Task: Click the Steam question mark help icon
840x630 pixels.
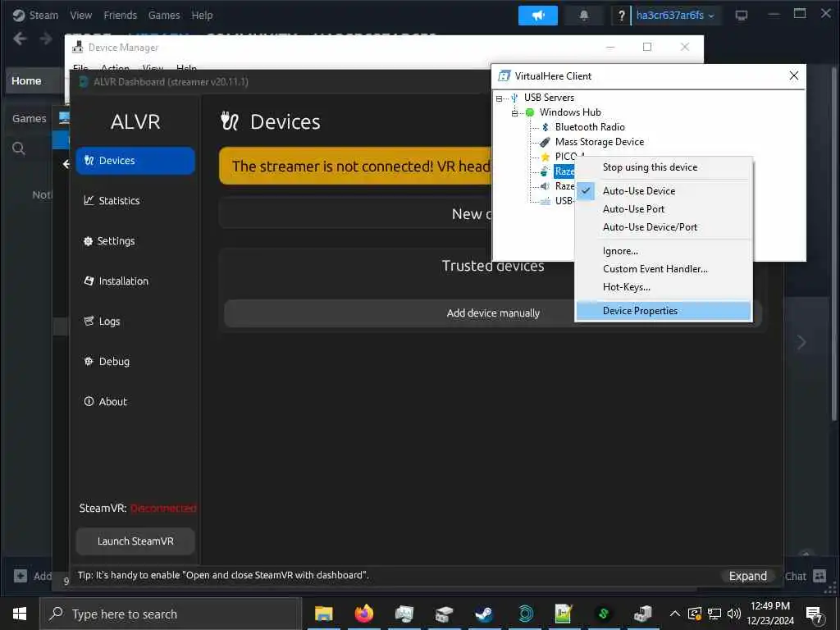Action: pos(621,16)
